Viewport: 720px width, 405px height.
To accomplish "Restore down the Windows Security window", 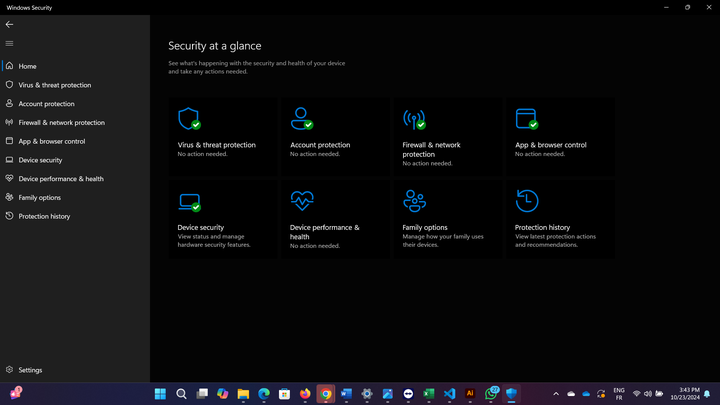I will click(x=687, y=7).
